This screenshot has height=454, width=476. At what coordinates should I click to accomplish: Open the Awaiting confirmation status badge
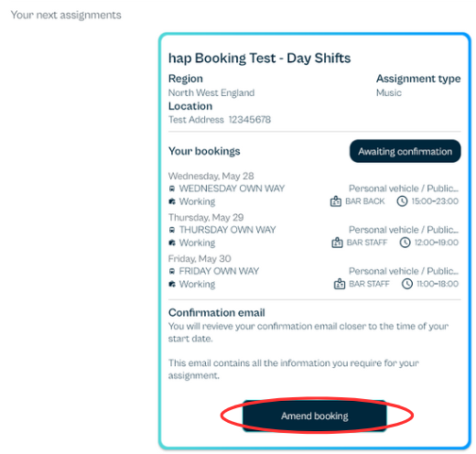point(405,151)
